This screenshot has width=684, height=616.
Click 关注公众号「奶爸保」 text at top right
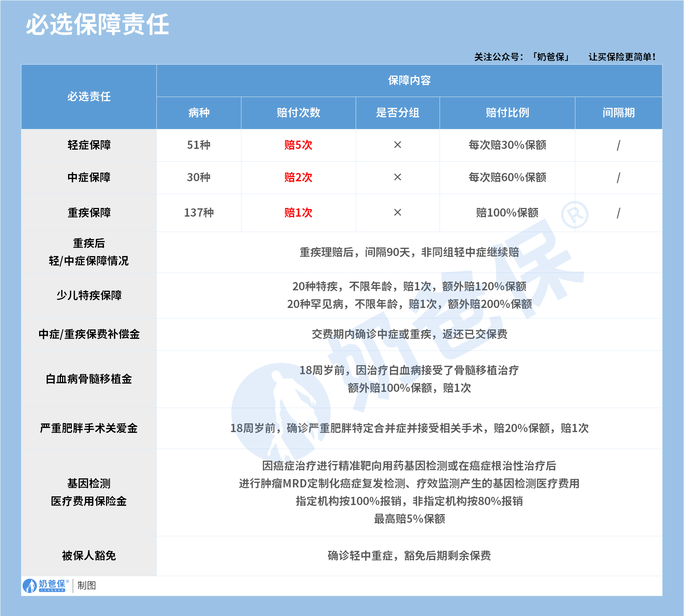pyautogui.click(x=523, y=57)
